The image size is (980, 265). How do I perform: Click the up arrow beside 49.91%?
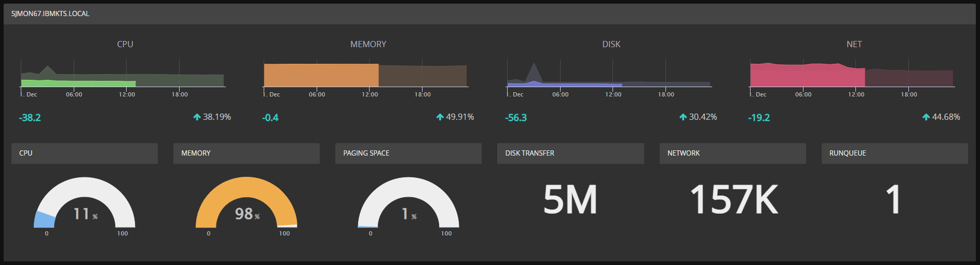click(440, 117)
